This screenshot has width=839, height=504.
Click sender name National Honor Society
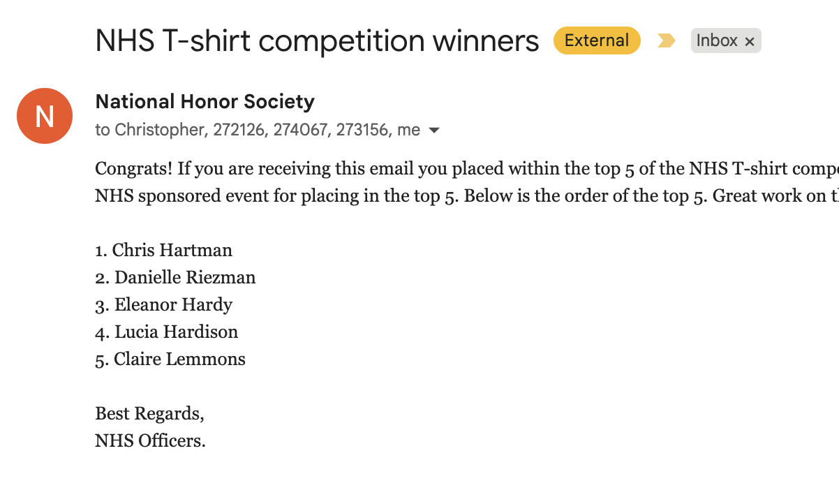(205, 102)
